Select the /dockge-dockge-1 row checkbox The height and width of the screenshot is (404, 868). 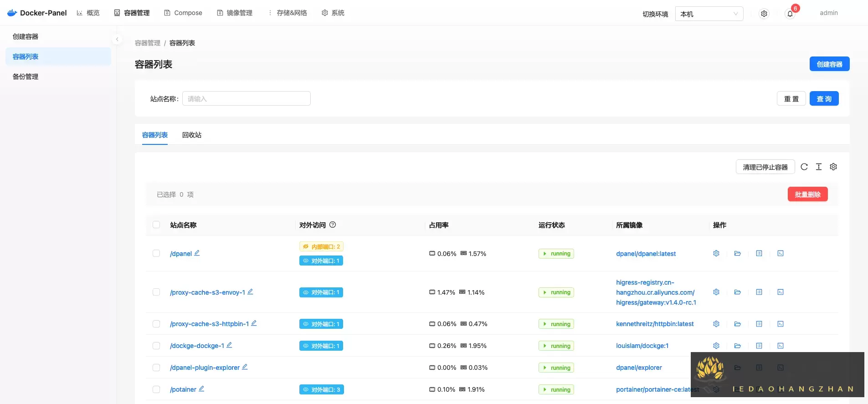click(x=156, y=346)
